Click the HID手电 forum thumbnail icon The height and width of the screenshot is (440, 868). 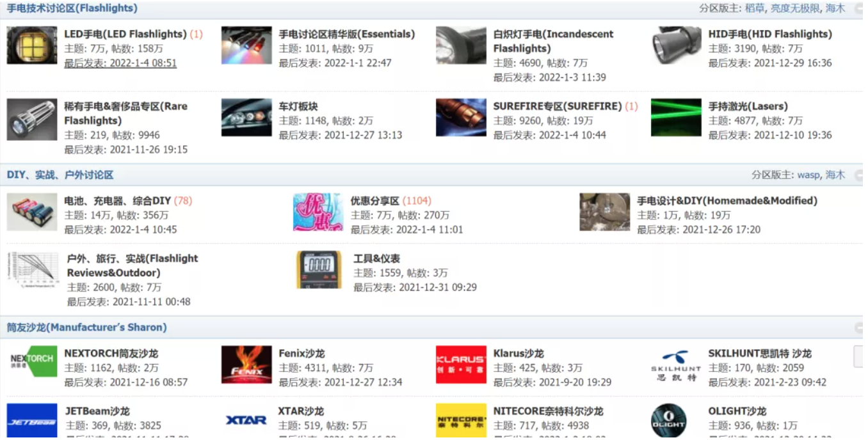click(x=676, y=45)
